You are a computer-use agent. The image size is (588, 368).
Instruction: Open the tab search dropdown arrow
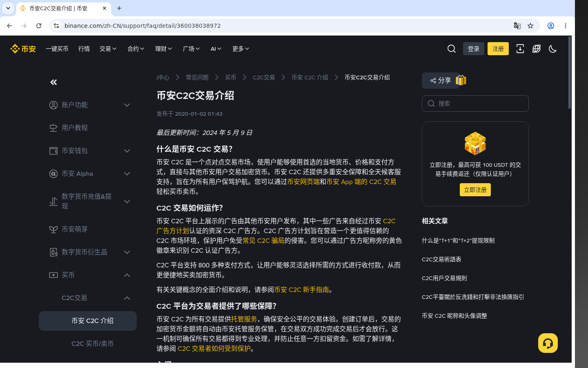click(8, 8)
